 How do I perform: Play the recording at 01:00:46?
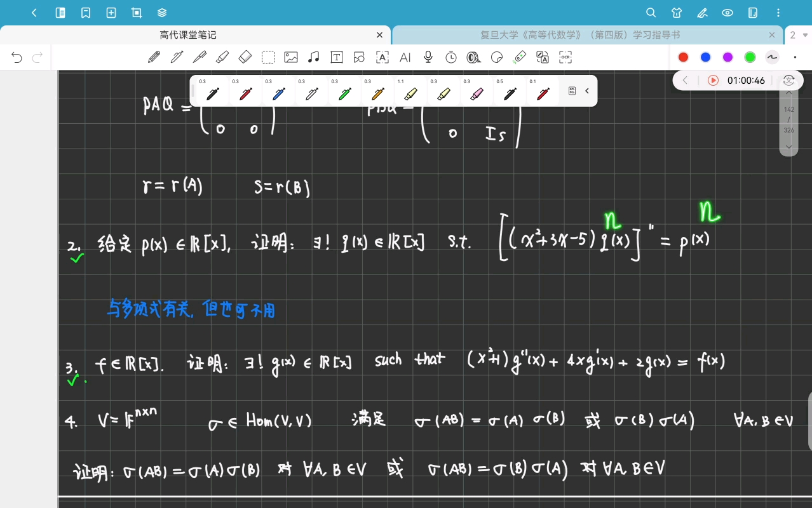click(x=713, y=81)
